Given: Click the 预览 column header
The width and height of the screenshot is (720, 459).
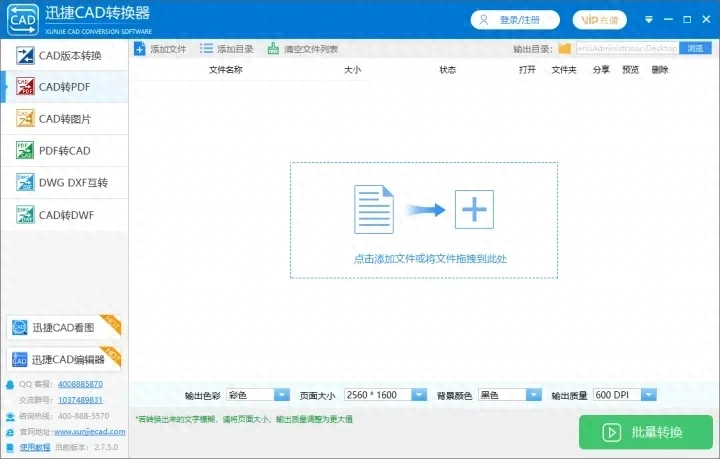Looking at the screenshot, I should point(630,70).
